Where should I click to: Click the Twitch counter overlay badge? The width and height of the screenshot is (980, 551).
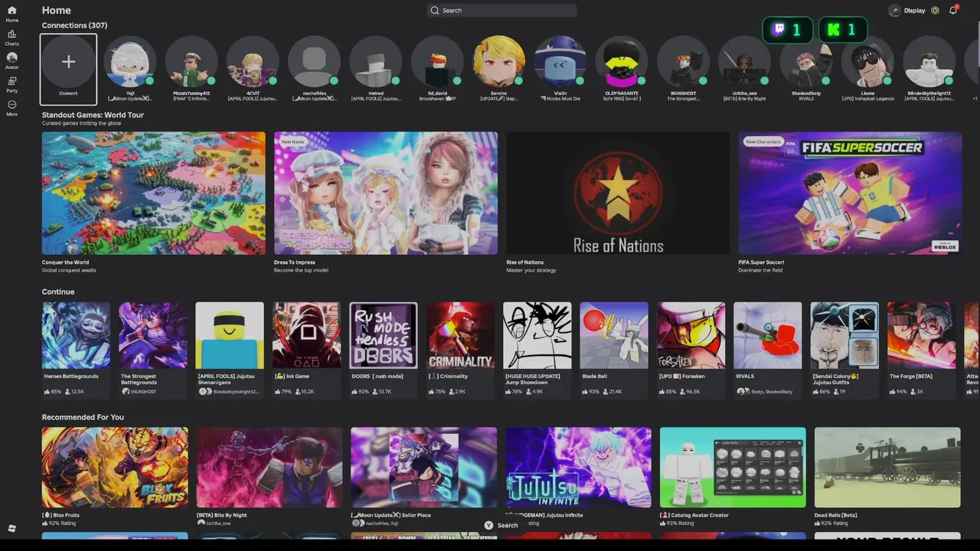(x=788, y=30)
